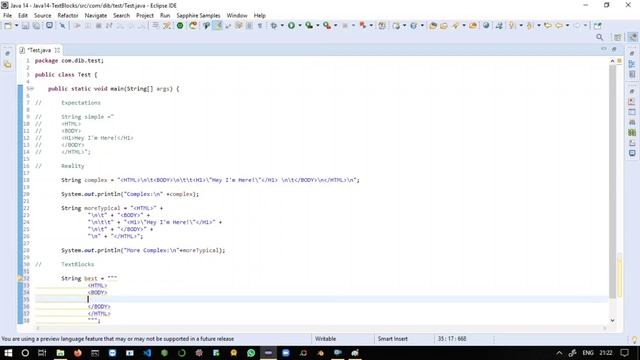The image size is (640, 360).
Task: Click the Open Perspective icon
Action: point(618,37)
